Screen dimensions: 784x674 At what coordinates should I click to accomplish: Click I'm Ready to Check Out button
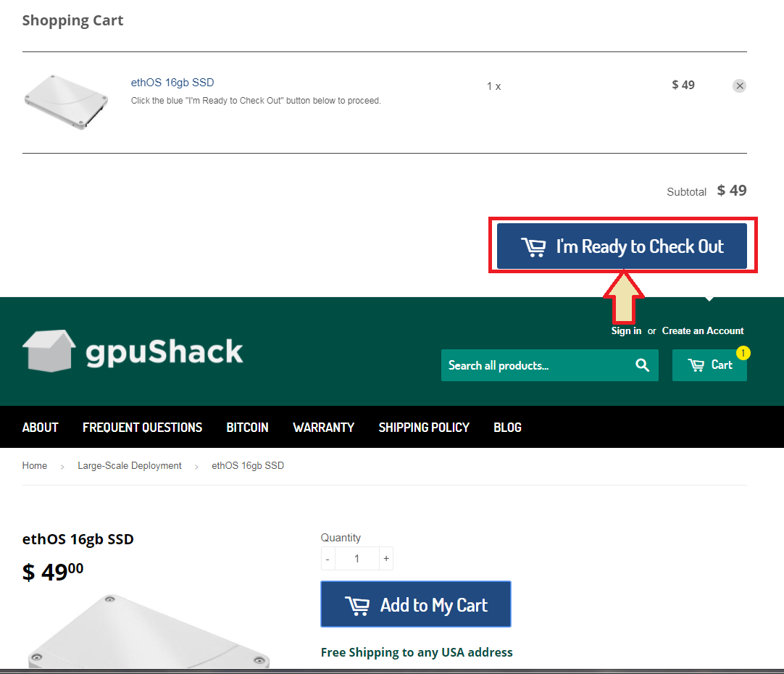pos(622,246)
